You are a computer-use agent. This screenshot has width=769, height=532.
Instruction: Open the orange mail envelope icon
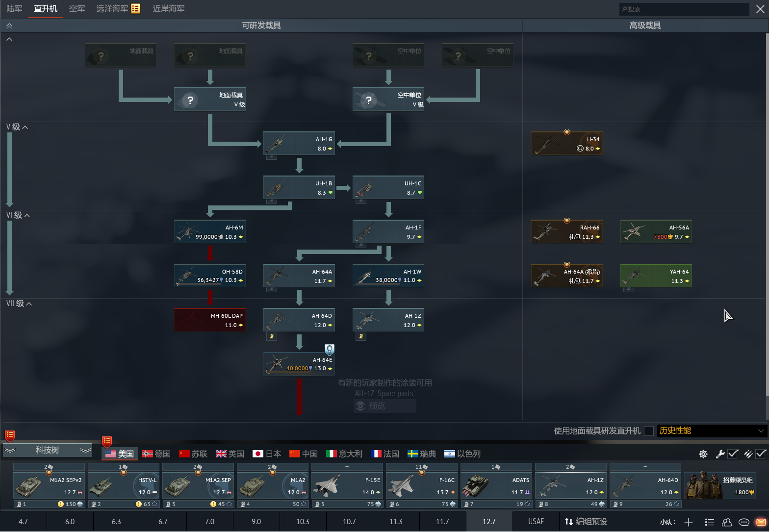coord(761,522)
